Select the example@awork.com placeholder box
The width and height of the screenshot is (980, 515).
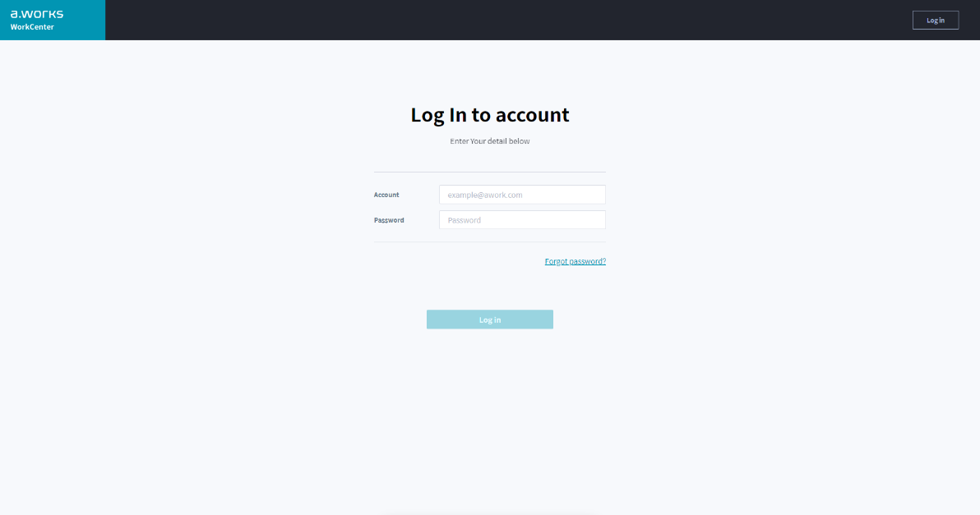point(522,194)
